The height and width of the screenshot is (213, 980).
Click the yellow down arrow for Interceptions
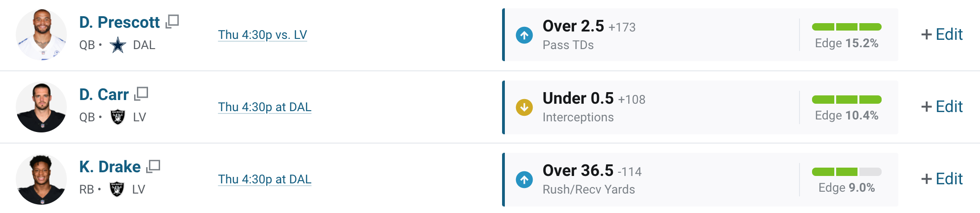click(524, 107)
